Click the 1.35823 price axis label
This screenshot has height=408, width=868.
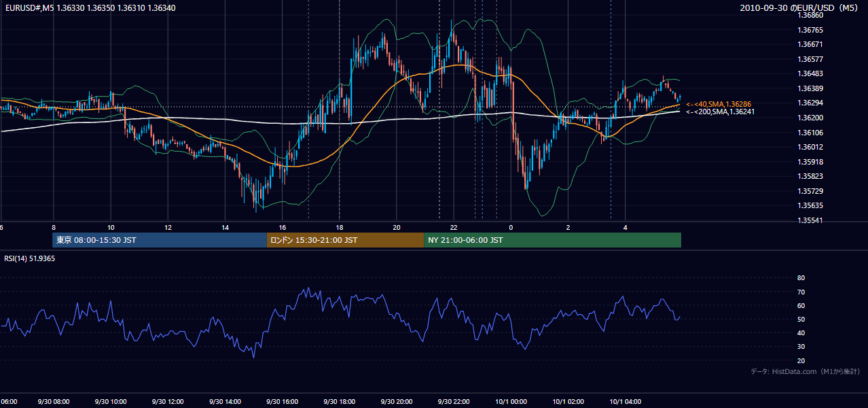point(810,177)
